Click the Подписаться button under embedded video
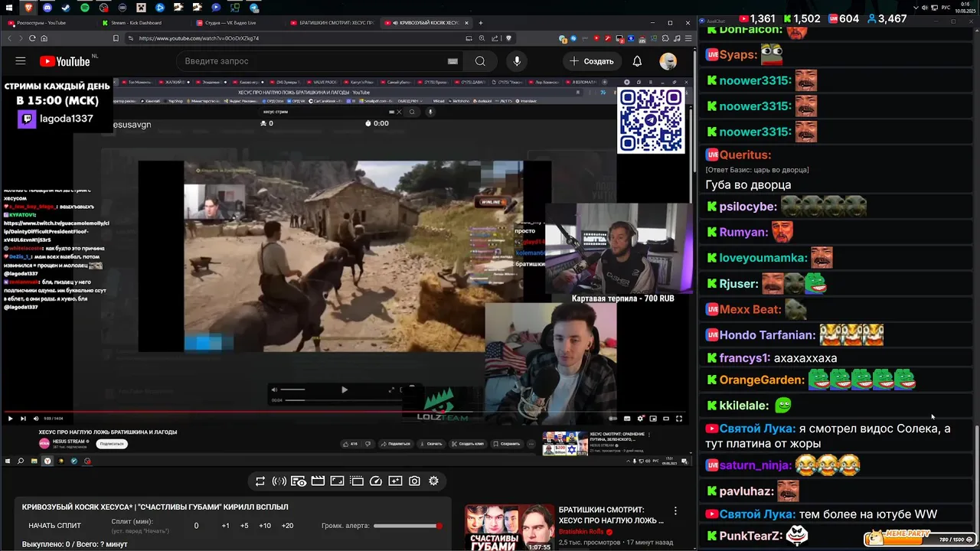This screenshot has width=980, height=551. [112, 444]
